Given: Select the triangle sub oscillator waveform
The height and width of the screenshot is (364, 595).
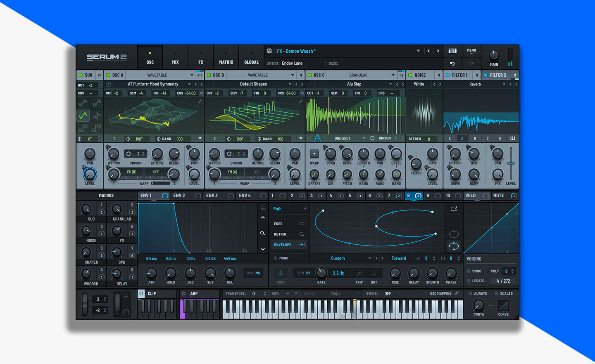Looking at the screenshot, I should click(x=83, y=115).
